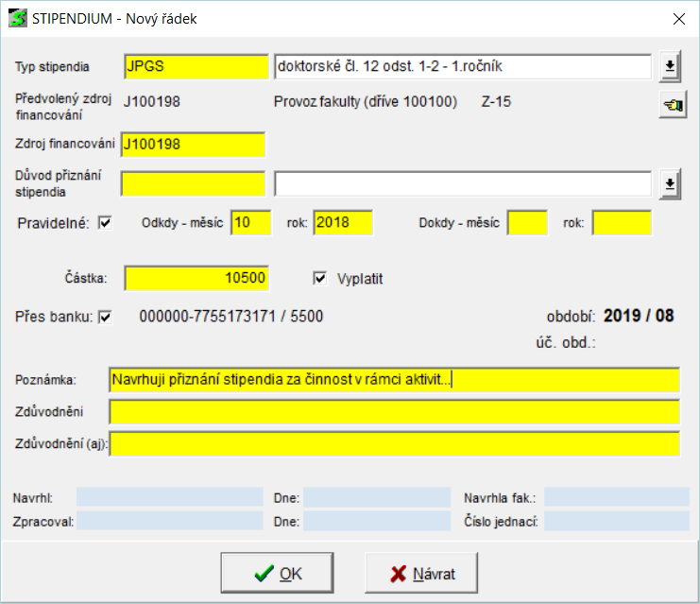Click the Zdůvodnění (aj) text field
700x604 pixels.
395,444
